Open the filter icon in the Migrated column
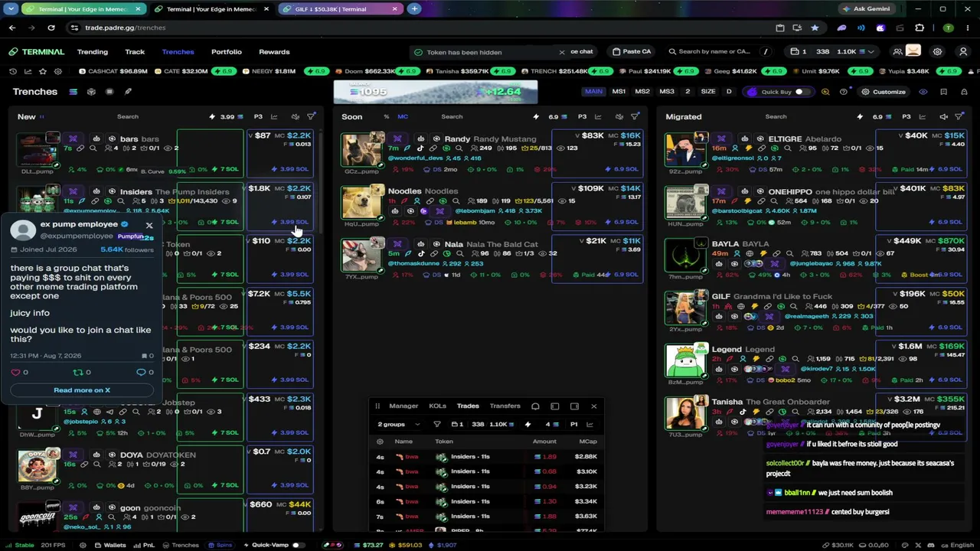This screenshot has width=980, height=551. (x=959, y=117)
